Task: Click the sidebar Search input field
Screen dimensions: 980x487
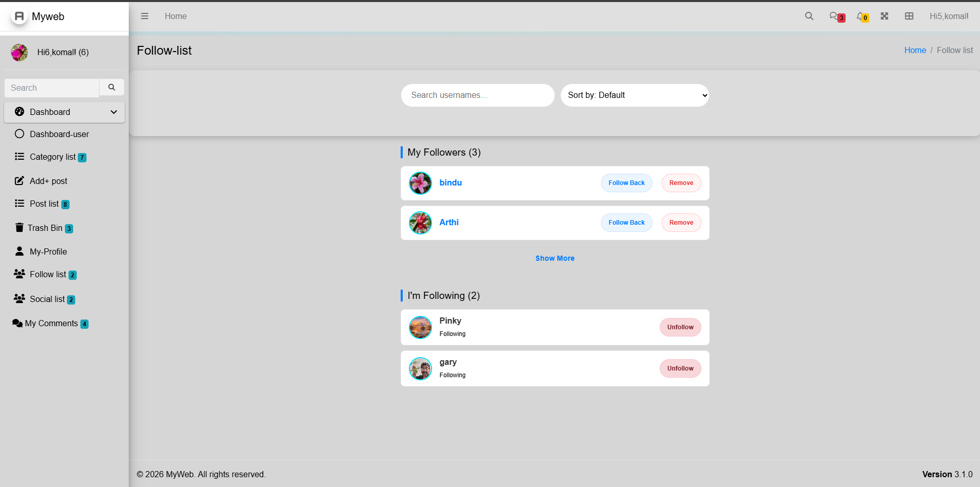Action: [51, 88]
